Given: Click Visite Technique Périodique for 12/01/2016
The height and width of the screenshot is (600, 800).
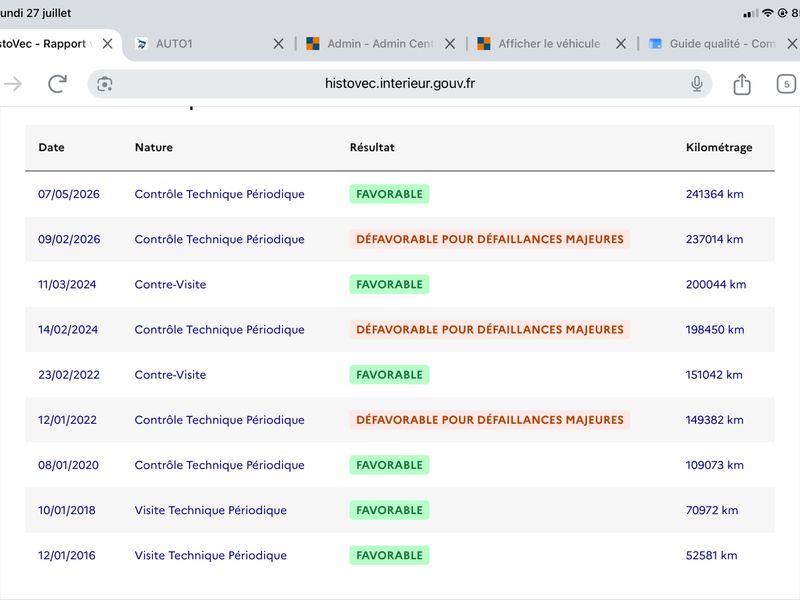Looking at the screenshot, I should tap(211, 555).
